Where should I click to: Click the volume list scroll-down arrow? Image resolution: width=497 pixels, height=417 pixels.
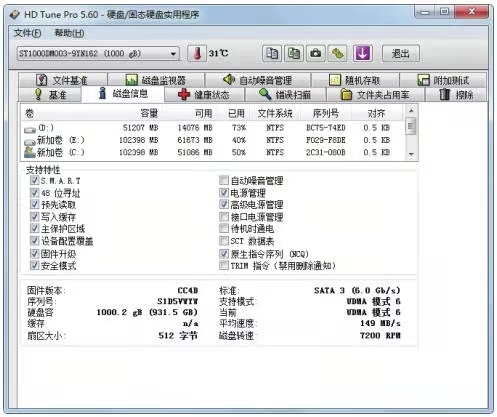[411, 154]
